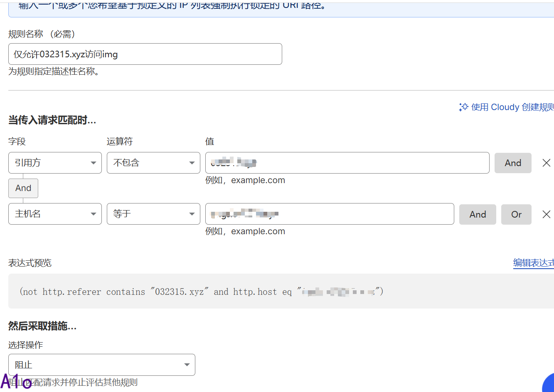The image size is (554, 392).
Task: Click And button on the 引用方 row
Action: pyautogui.click(x=513, y=163)
